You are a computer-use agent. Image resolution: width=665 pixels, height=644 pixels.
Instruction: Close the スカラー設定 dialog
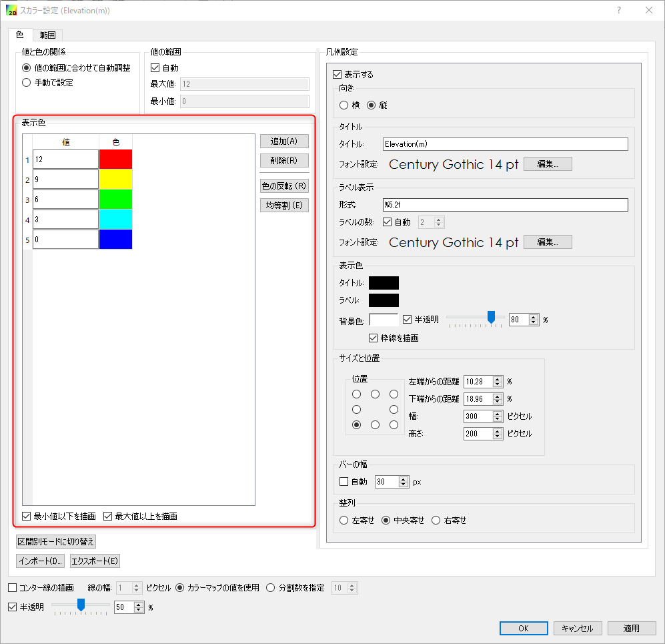point(649,10)
